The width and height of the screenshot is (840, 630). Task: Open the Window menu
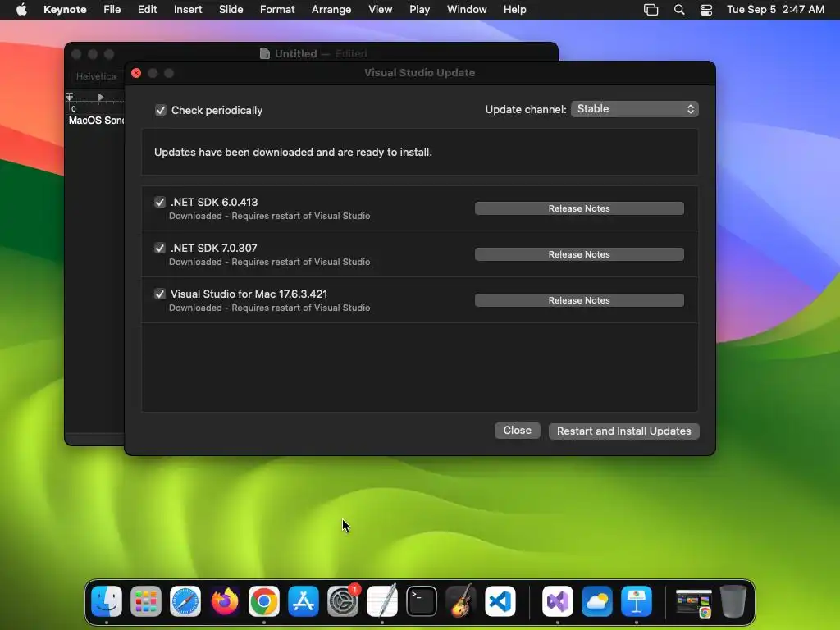coord(467,10)
